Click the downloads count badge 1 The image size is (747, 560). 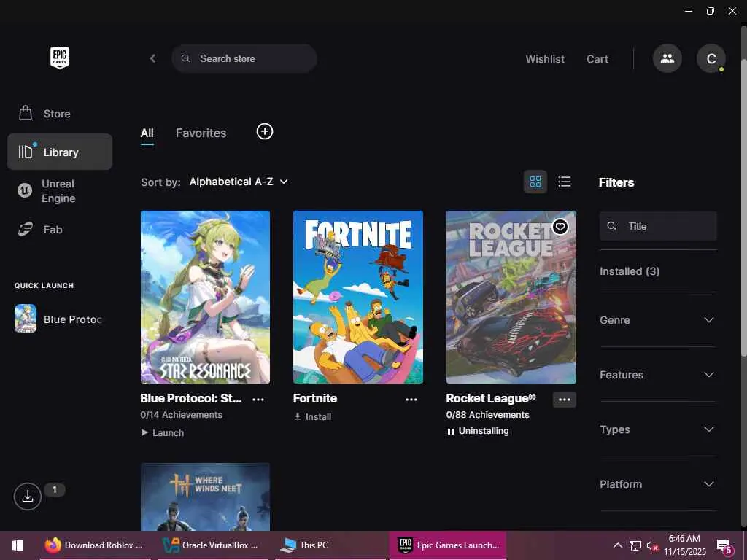54,489
